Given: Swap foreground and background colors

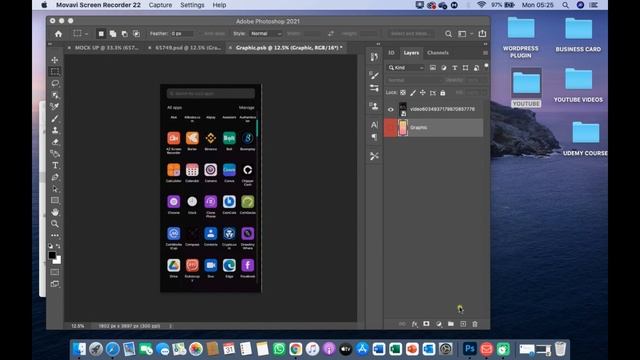Looking at the screenshot, I should pyautogui.click(x=58, y=246).
